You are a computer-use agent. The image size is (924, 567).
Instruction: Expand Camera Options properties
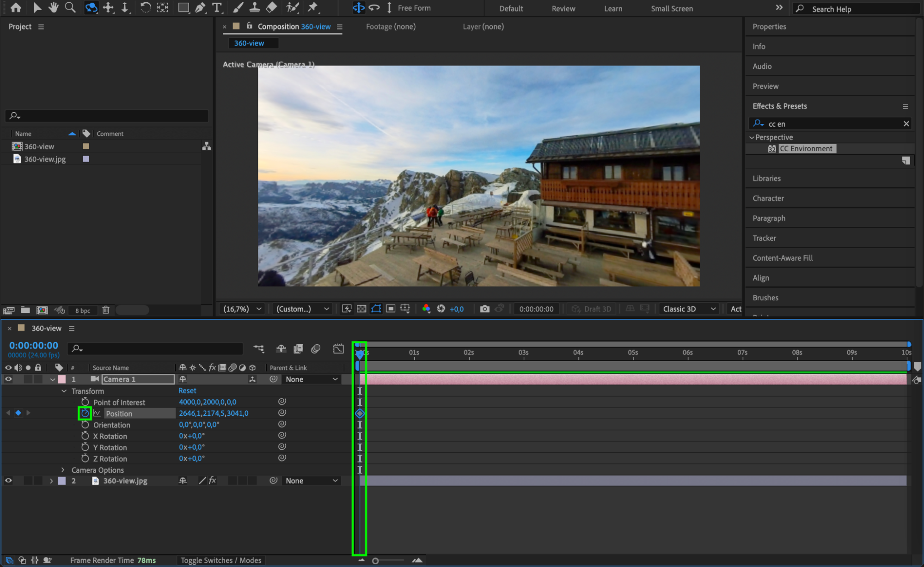coord(63,470)
